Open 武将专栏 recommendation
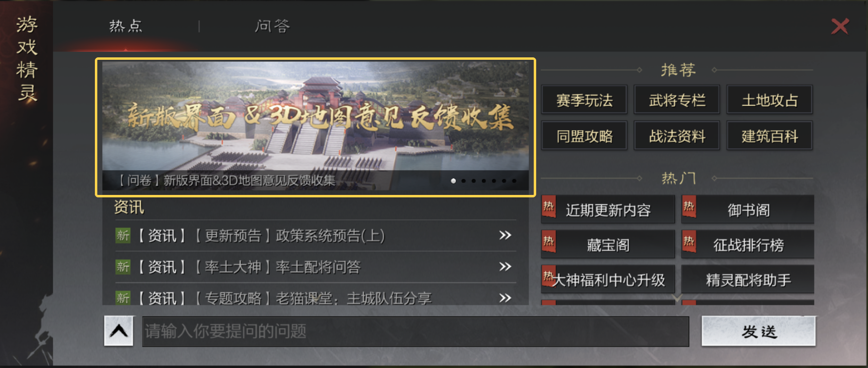 (x=677, y=100)
